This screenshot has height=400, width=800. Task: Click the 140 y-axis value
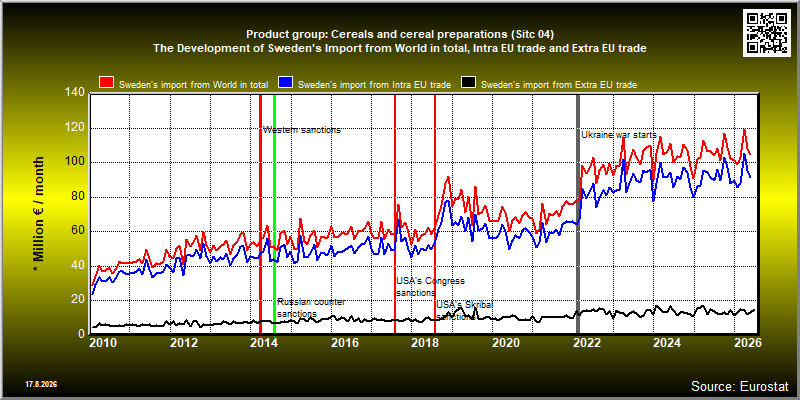(x=75, y=93)
